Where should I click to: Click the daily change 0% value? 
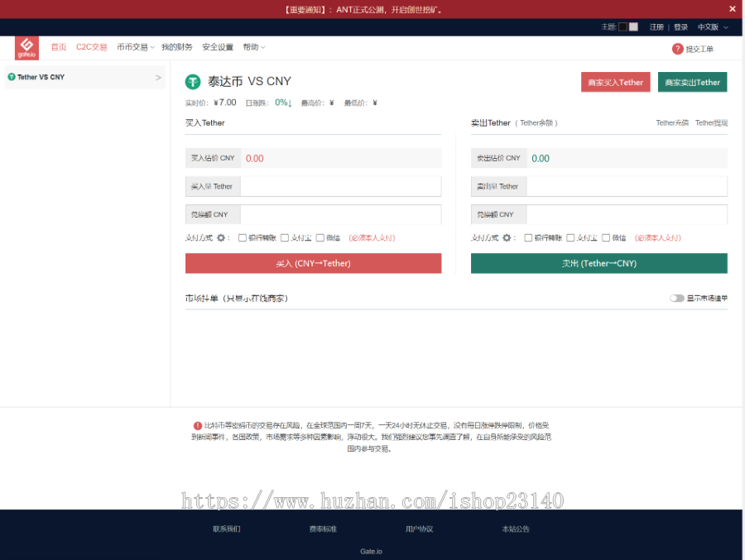click(x=283, y=102)
